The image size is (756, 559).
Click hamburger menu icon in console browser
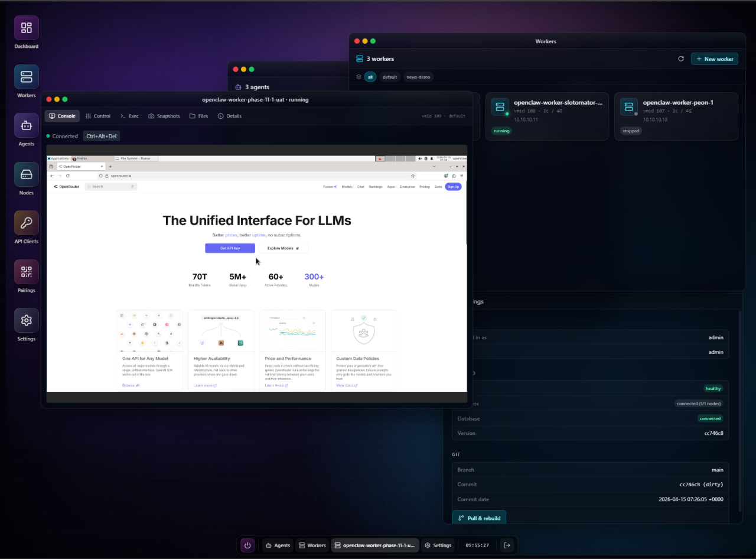point(462,175)
